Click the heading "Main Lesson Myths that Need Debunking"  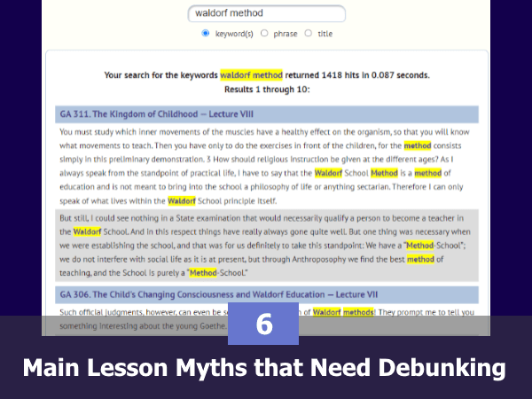[x=264, y=368]
